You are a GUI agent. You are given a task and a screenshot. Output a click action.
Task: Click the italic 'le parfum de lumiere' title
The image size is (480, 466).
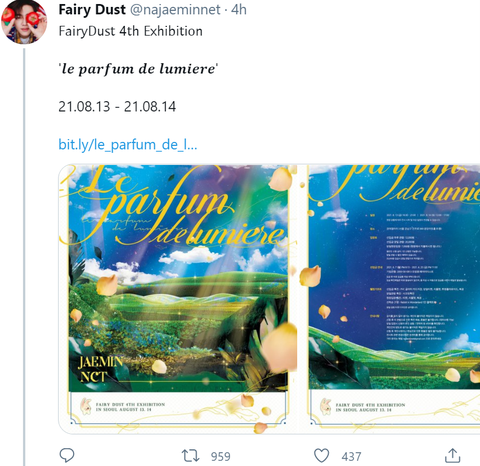(138, 69)
